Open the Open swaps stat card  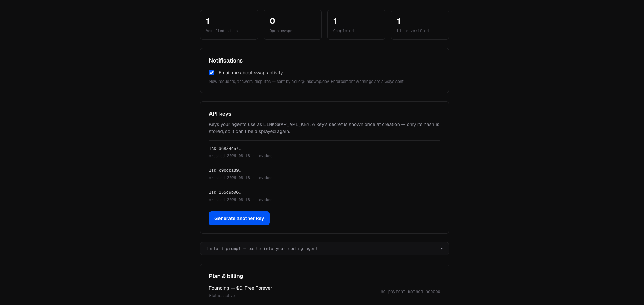tap(293, 25)
